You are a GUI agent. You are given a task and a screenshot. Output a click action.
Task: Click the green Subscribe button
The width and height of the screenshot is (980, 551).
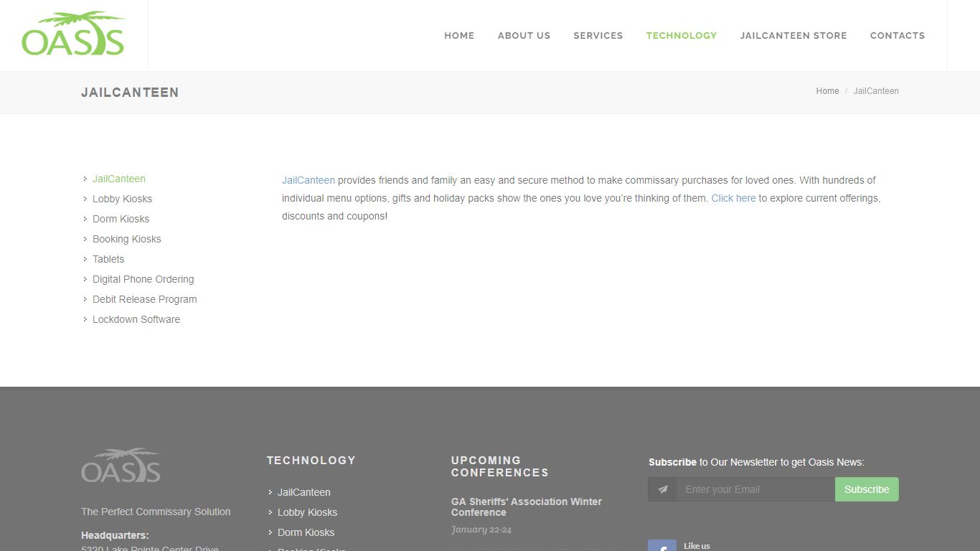click(867, 489)
